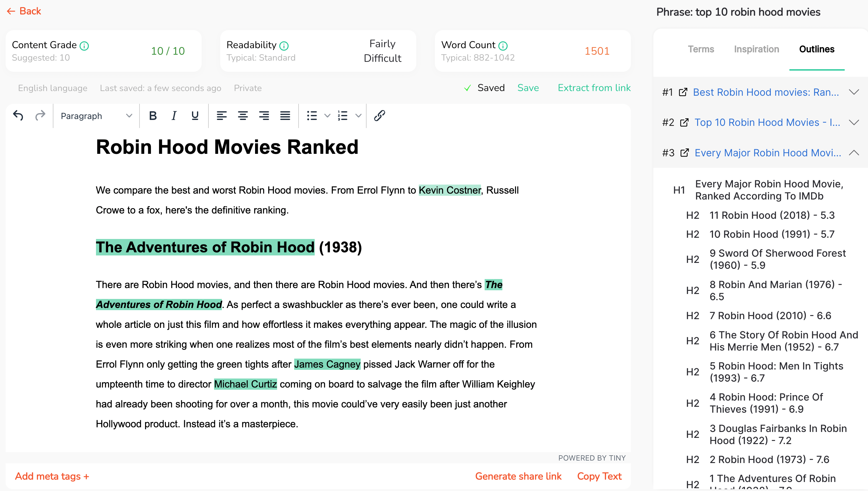Click the undo arrow icon
The height and width of the screenshot is (491, 868).
point(18,116)
